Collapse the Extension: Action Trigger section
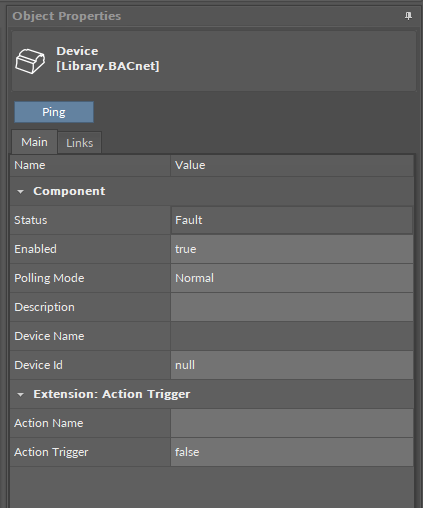The width and height of the screenshot is (423, 508). point(20,395)
